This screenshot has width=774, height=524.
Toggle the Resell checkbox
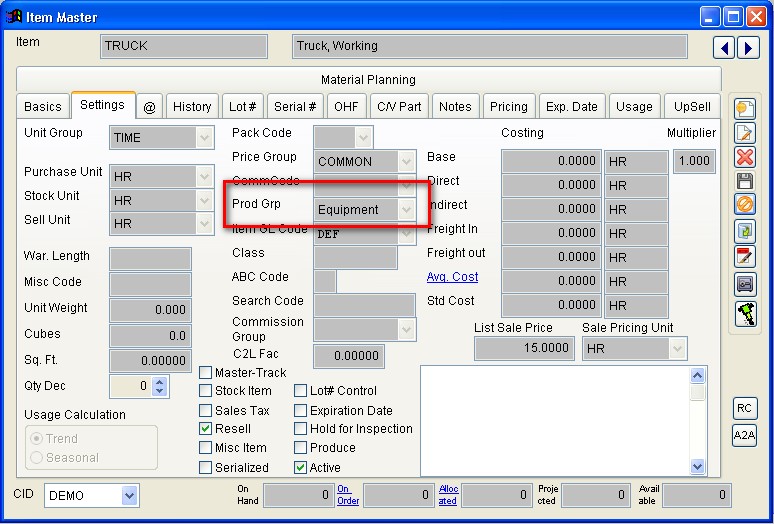[206, 429]
